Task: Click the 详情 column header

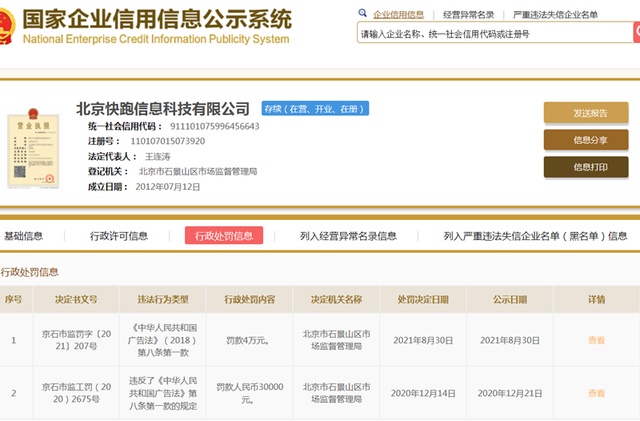Action: pos(596,299)
